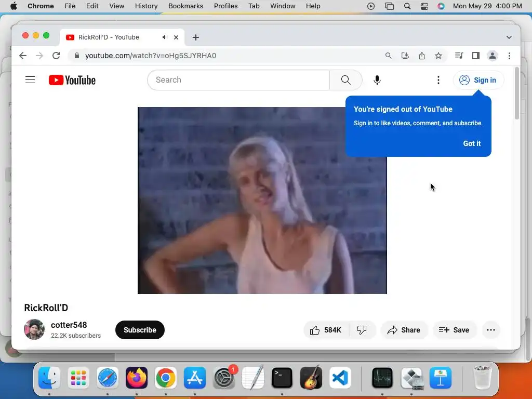Go back with Chrome back arrow
This screenshot has height=399, width=532.
(x=23, y=56)
